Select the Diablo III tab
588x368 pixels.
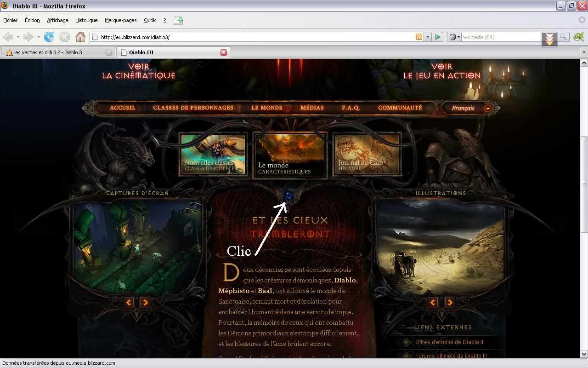[x=174, y=52]
